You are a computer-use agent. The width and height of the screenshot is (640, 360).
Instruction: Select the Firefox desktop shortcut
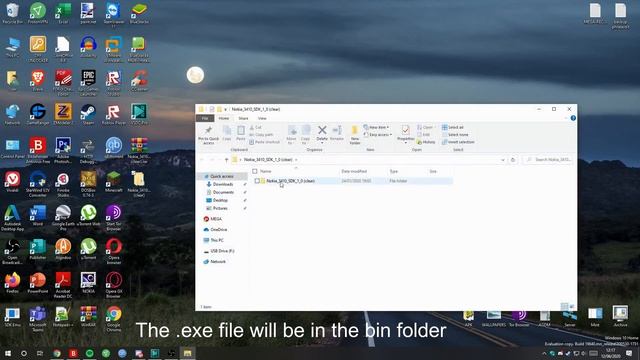12,282
